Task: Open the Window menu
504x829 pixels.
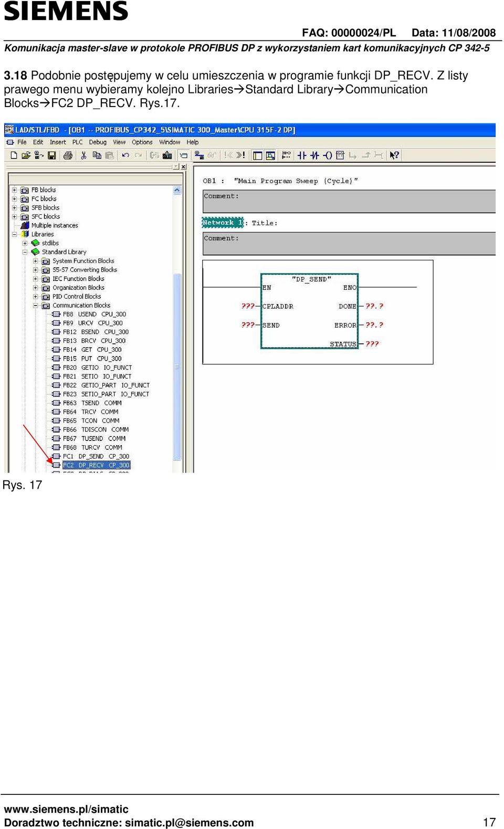Action: pos(170,142)
